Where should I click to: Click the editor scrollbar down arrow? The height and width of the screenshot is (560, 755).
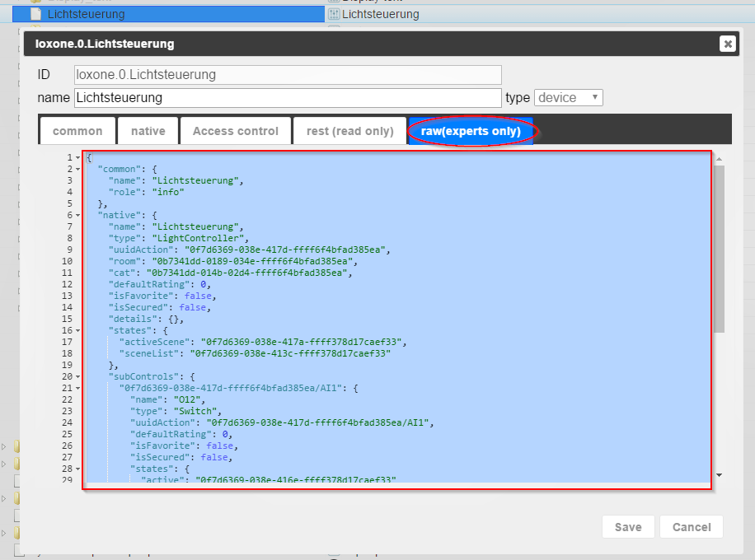click(x=719, y=475)
